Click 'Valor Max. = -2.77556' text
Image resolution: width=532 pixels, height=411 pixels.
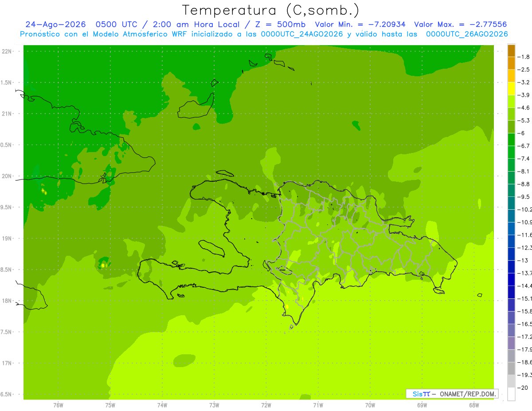point(460,24)
